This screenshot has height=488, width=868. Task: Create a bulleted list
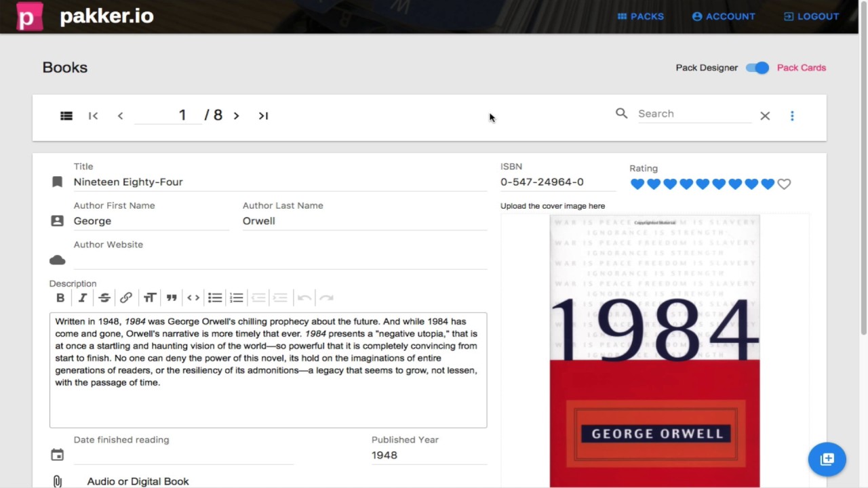215,298
